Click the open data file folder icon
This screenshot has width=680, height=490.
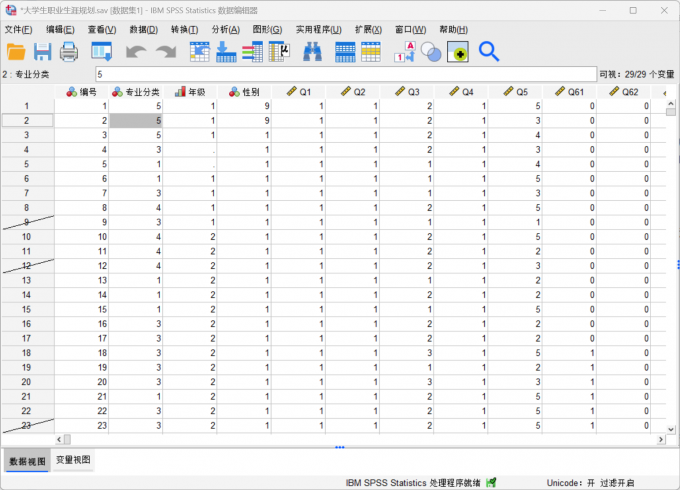[x=16, y=51]
